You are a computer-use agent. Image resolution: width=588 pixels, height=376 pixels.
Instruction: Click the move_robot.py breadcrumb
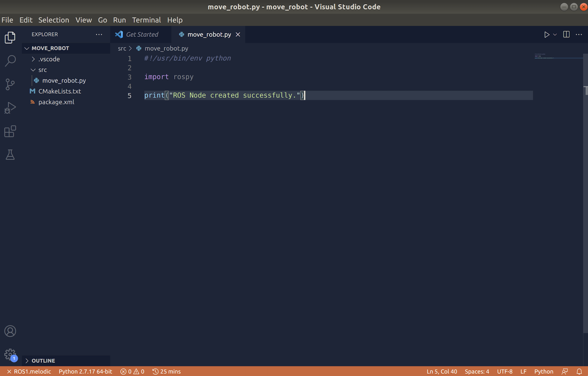[x=166, y=49]
